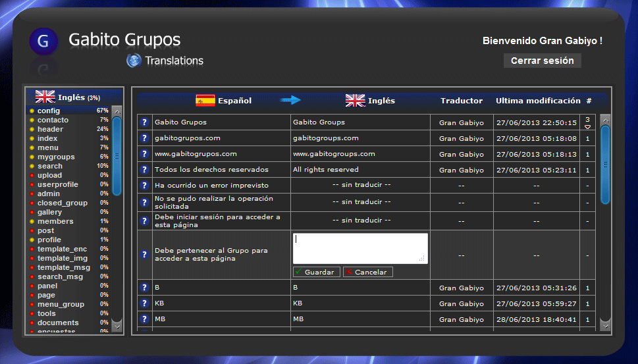Click help icon beside 'Ha ocurrido un error imprevisto'
Viewport: 638px width, 364px height.
pos(144,186)
